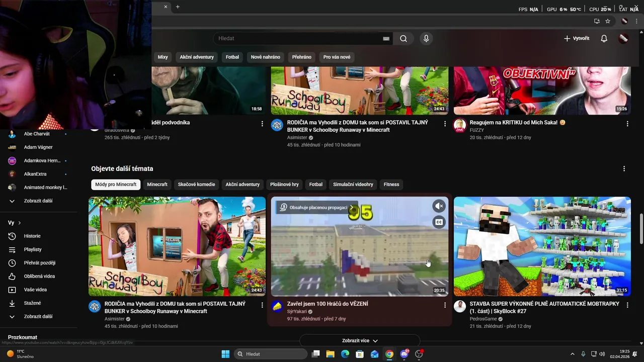The height and width of the screenshot is (362, 644).
Task: Open YouTube notifications bell
Action: pos(604,38)
